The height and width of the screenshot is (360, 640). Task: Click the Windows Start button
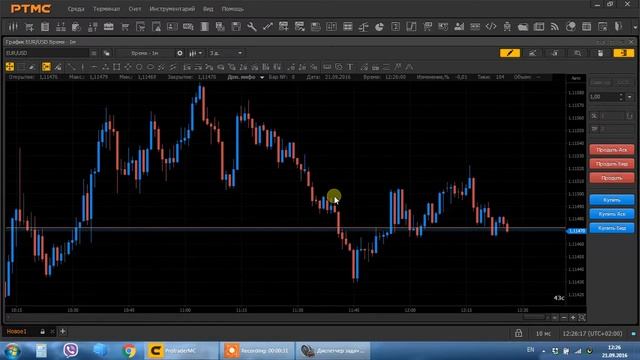click(x=12, y=351)
